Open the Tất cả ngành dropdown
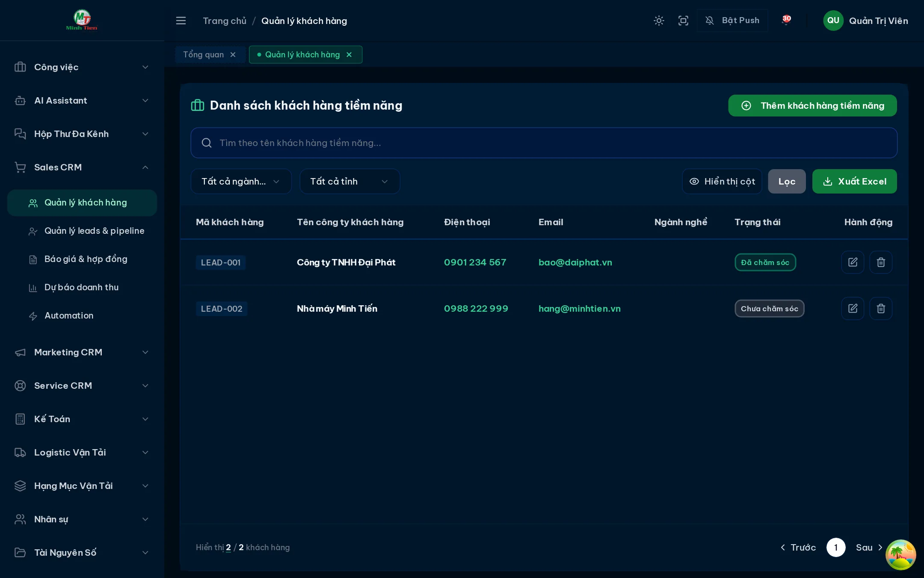Image resolution: width=924 pixels, height=578 pixels. coord(241,182)
